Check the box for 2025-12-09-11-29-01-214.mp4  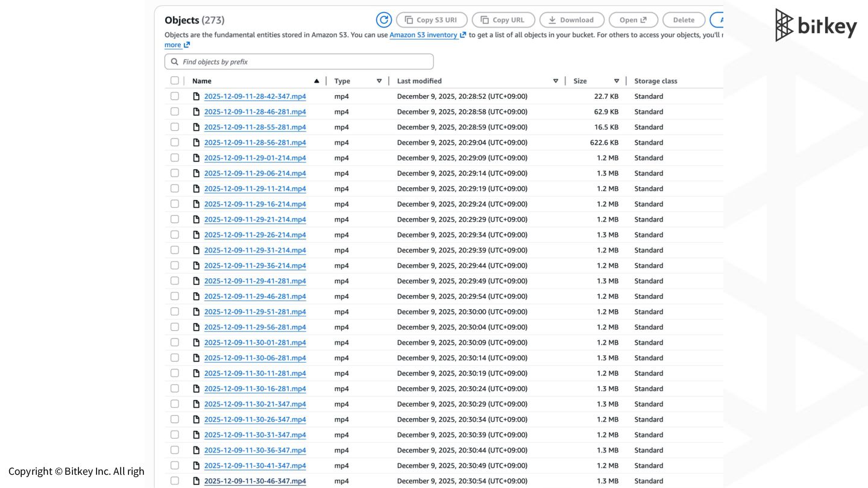tap(175, 158)
